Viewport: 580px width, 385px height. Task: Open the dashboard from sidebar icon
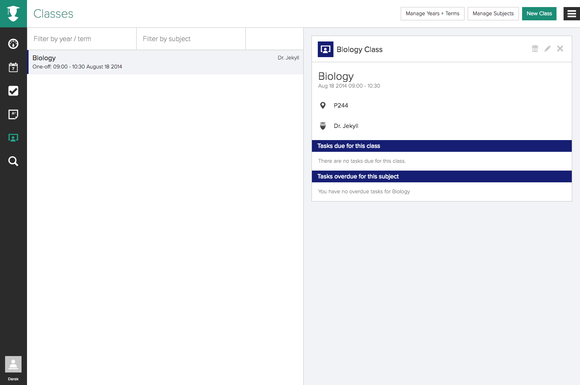tap(13, 44)
